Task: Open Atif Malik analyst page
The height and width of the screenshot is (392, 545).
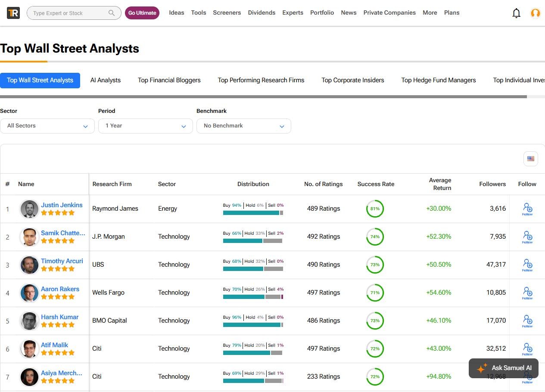Action: coord(54,345)
